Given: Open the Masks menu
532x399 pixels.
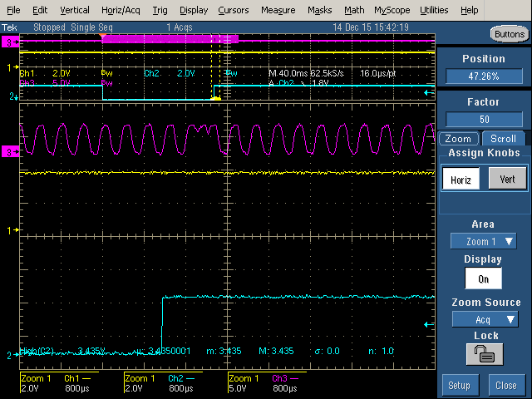Looking at the screenshot, I should coord(319,11).
